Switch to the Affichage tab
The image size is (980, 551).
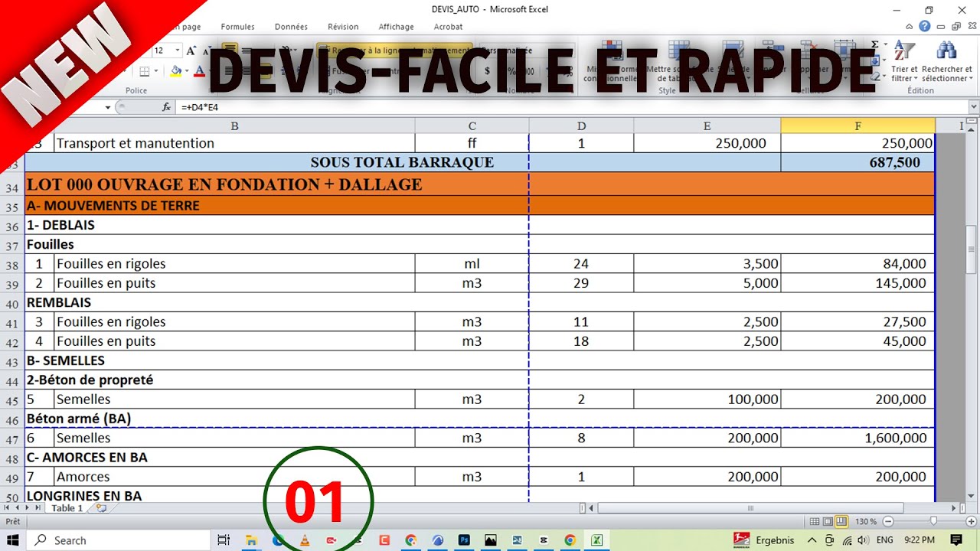click(x=396, y=27)
